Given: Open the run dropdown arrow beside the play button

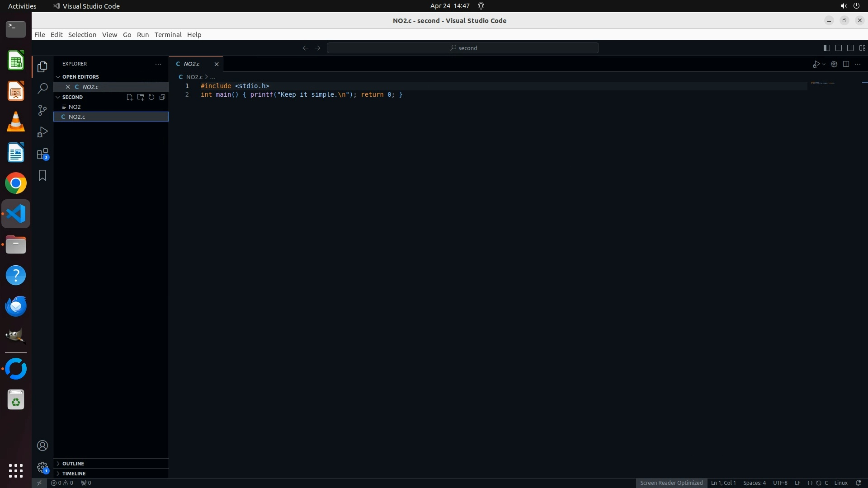Looking at the screenshot, I should tap(824, 65).
